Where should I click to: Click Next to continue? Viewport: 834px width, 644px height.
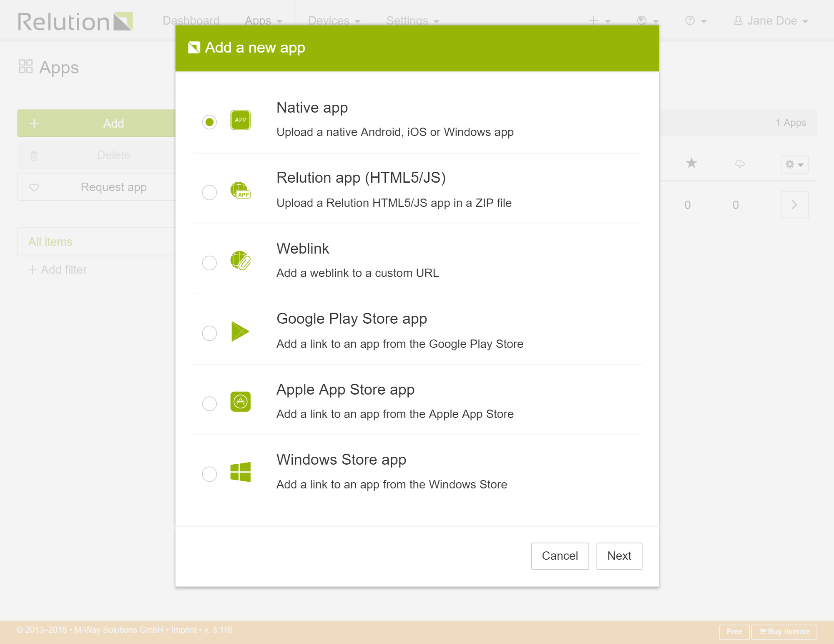click(619, 556)
